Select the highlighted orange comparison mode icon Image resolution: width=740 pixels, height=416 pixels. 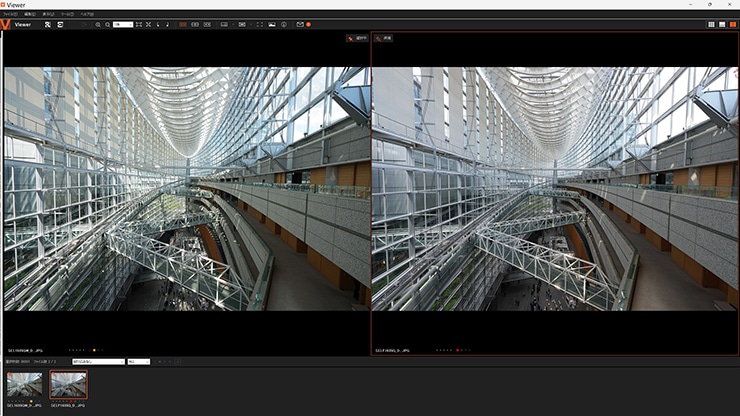pyautogui.click(x=183, y=25)
